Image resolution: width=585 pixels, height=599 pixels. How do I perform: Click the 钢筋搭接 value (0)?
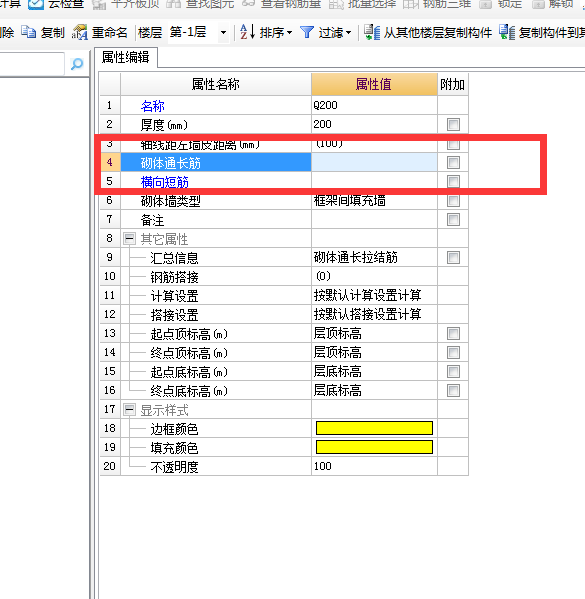pos(324,276)
